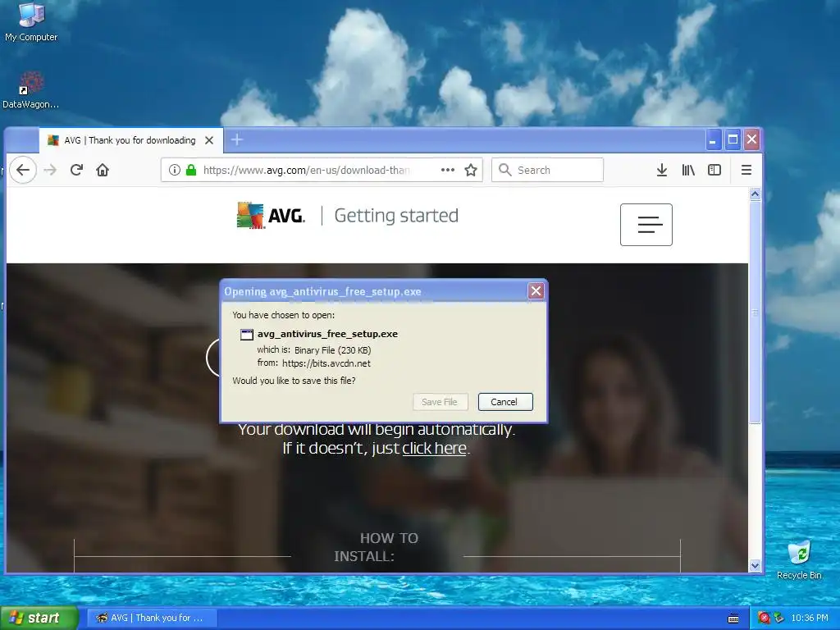Close the AVG Thank you tab
Screen dimensions: 840x630
click(x=209, y=140)
